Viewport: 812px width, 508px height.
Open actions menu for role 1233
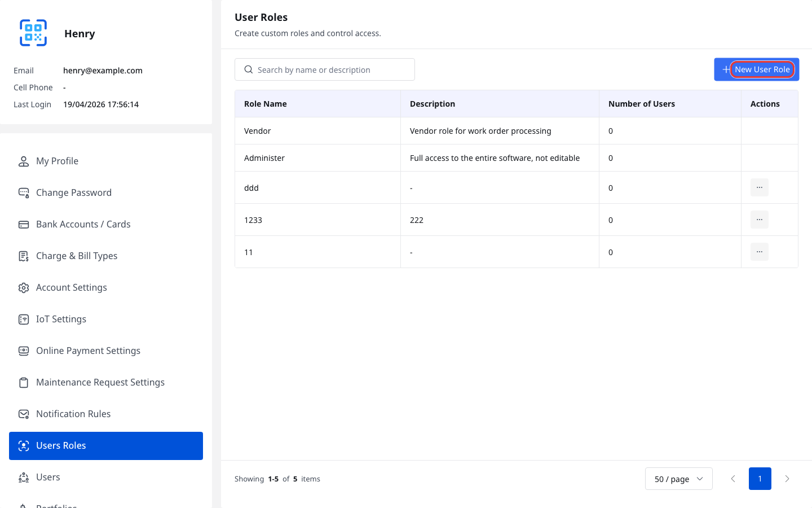coord(760,220)
